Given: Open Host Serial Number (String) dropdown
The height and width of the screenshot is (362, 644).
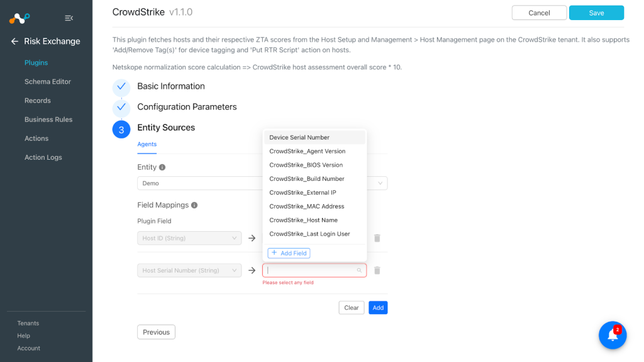Looking at the screenshot, I should click(x=189, y=270).
